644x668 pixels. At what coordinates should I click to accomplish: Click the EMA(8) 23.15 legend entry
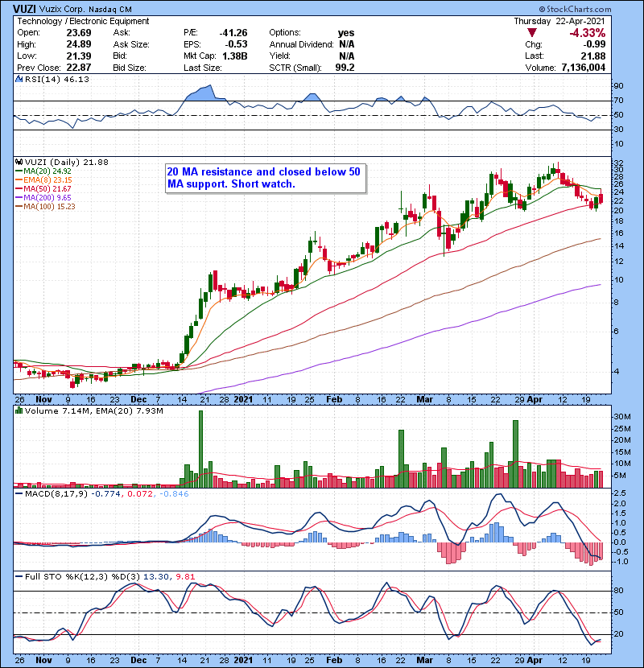pos(45,180)
